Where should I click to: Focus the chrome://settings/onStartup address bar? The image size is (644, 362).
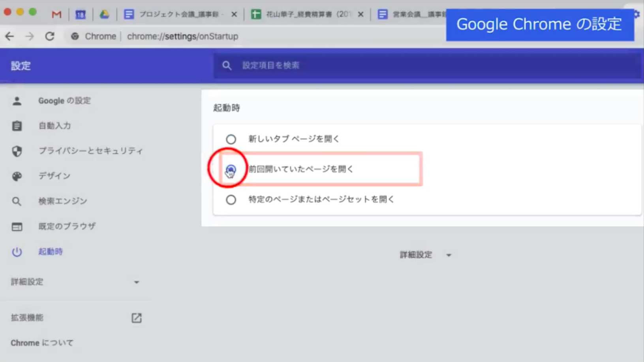point(182,36)
